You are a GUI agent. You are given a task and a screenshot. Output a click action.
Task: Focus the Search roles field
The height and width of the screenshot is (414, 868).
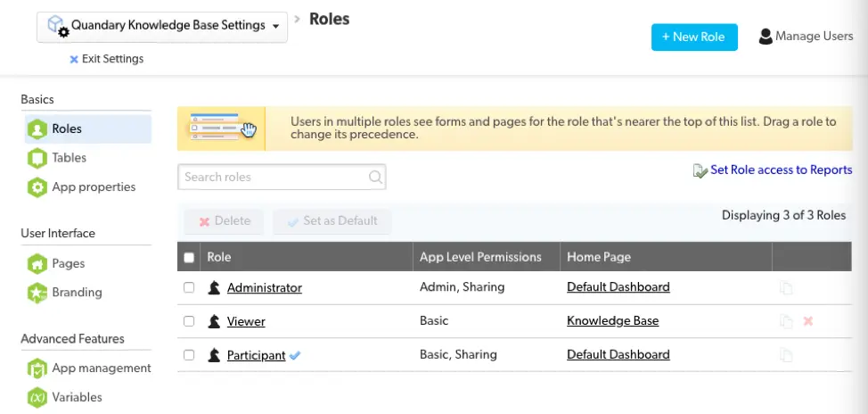(x=282, y=177)
